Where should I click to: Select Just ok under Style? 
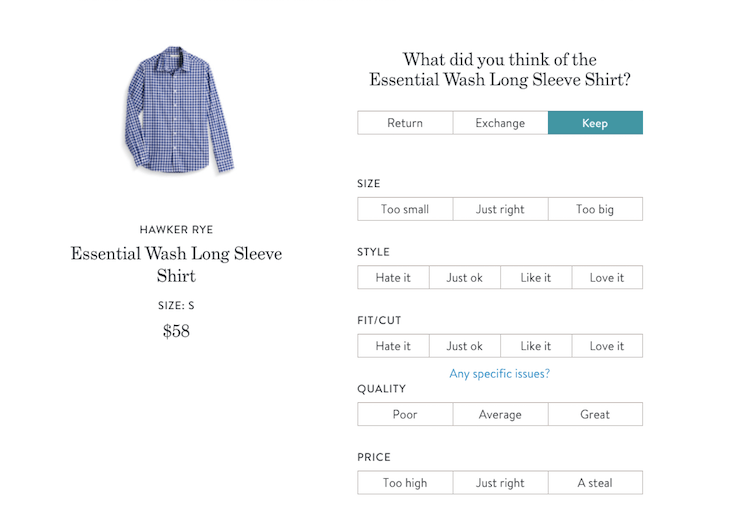465,277
